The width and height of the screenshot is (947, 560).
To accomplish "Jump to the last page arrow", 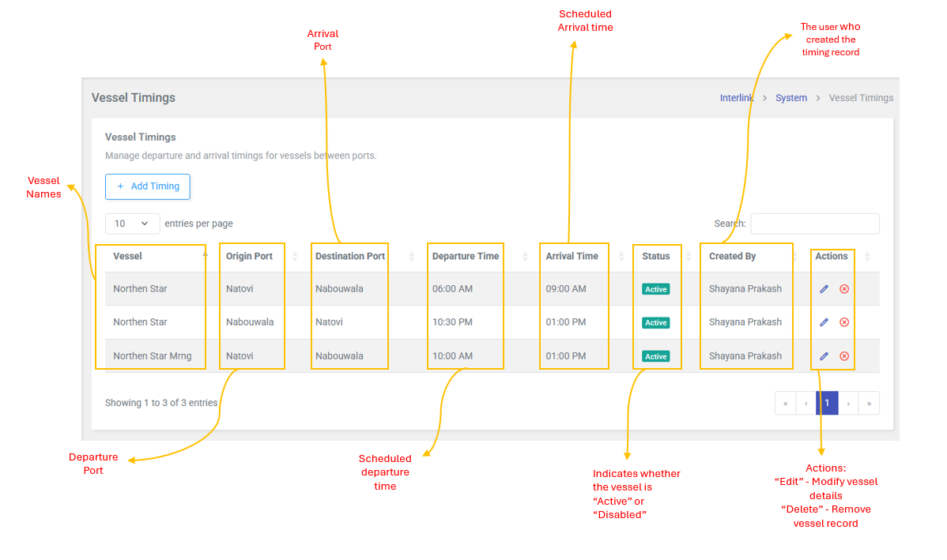I will pos(869,403).
